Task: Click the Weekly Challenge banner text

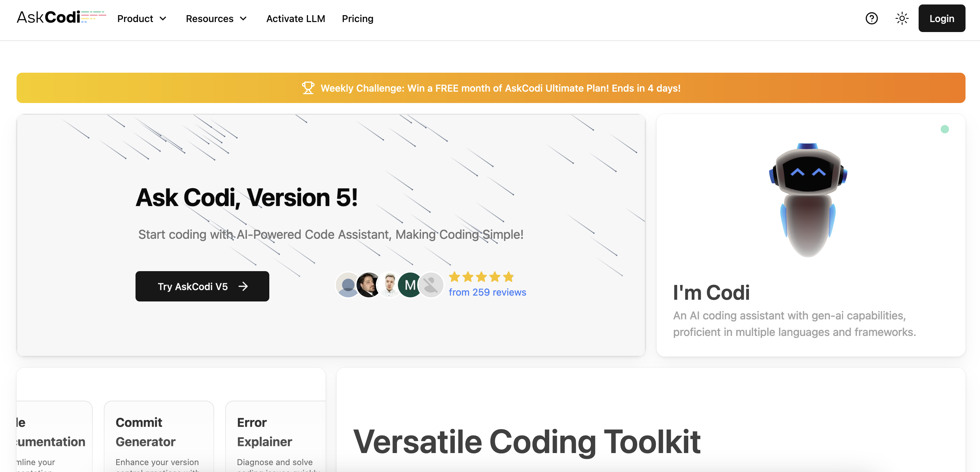Action: [x=500, y=88]
